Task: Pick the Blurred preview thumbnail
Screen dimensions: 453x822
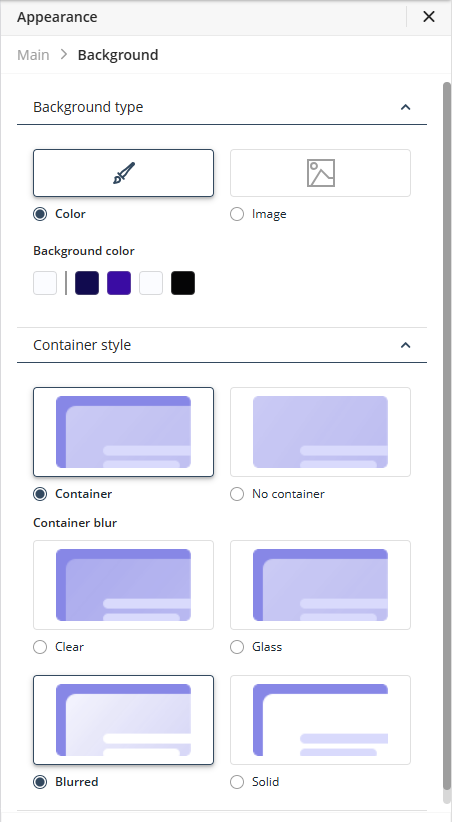Action: [123, 720]
